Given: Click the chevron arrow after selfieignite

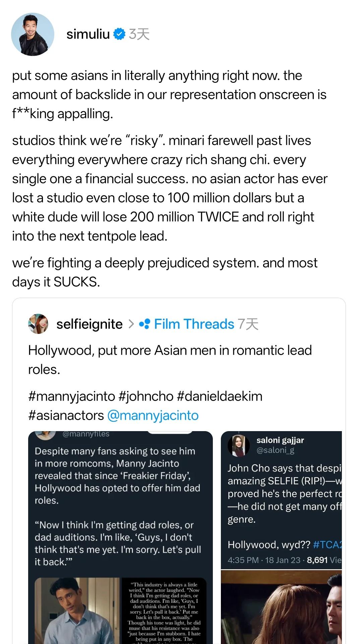Looking at the screenshot, I should [131, 324].
